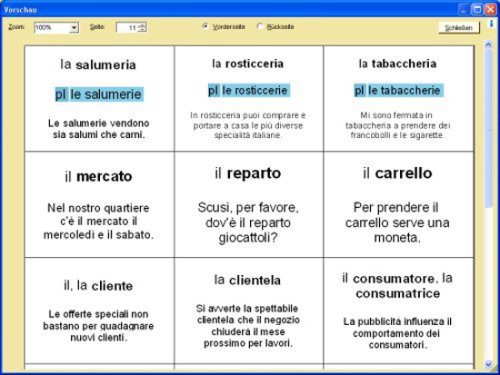500x375 pixels.
Task: Click the highlighted 'pl le rosticcerie' text
Action: click(x=248, y=90)
